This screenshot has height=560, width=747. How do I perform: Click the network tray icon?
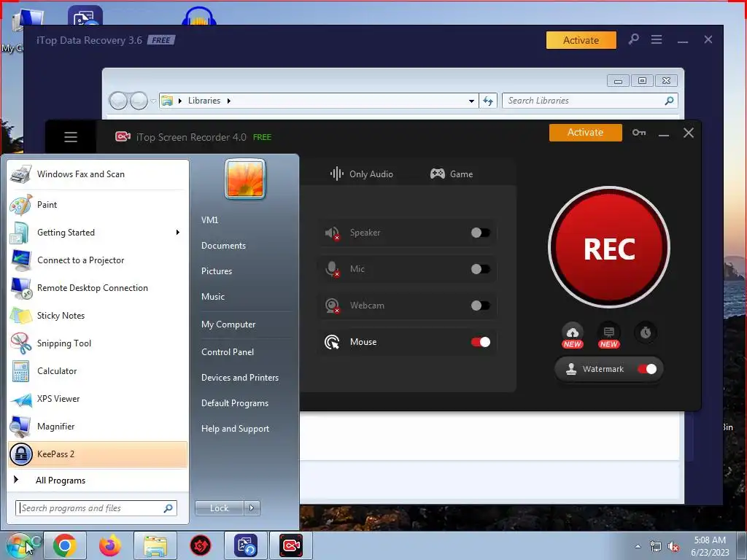click(x=656, y=547)
